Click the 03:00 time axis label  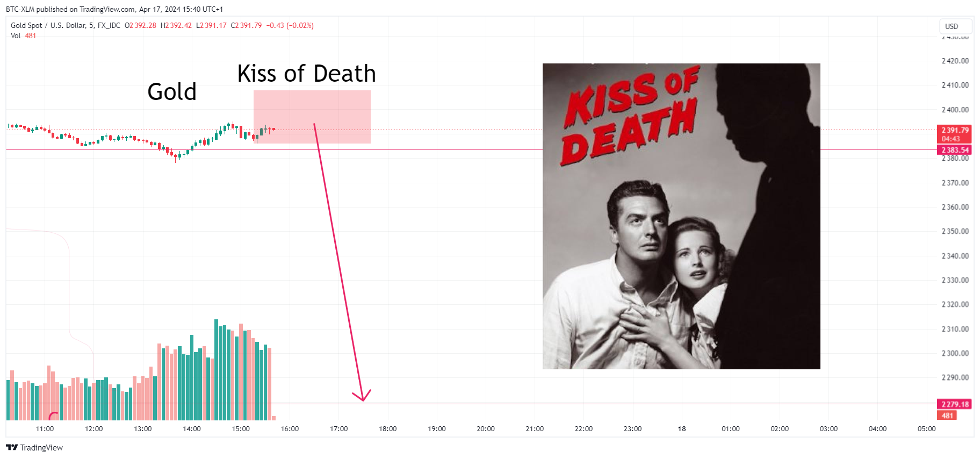[x=828, y=429]
